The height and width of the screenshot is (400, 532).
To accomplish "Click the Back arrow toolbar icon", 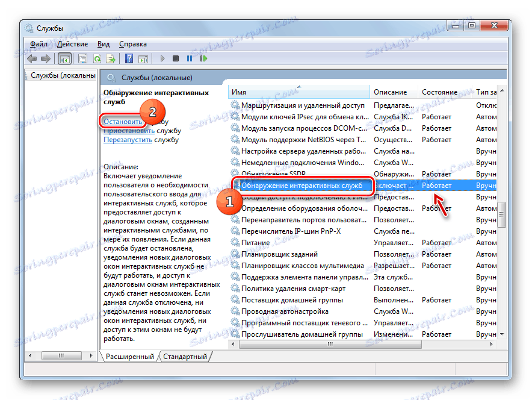I will coord(32,59).
